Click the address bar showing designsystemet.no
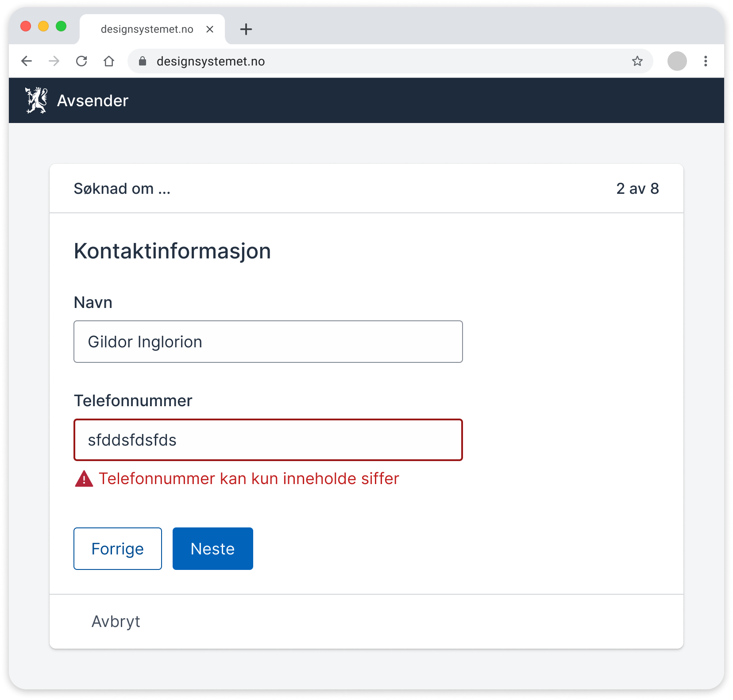 (390, 61)
